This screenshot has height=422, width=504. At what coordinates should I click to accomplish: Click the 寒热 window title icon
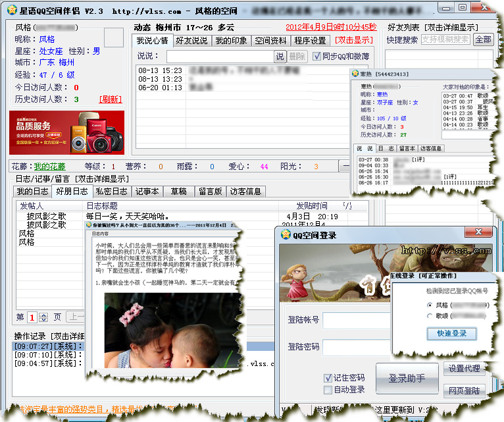point(355,74)
